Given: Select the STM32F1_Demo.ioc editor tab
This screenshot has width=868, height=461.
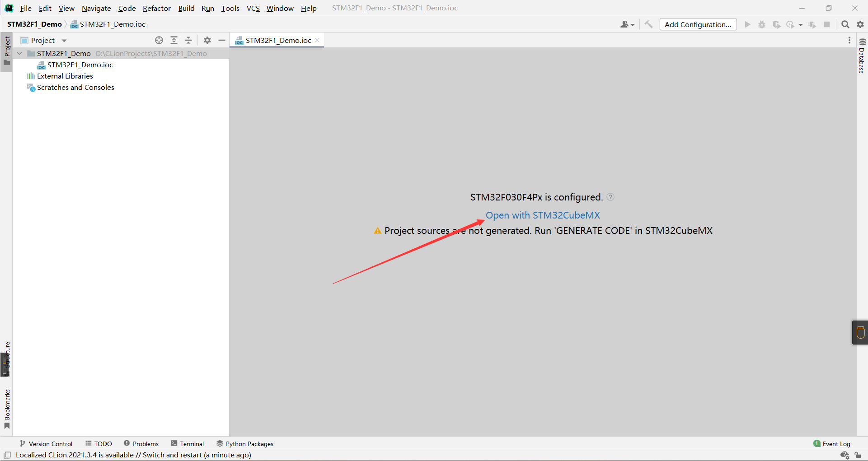Looking at the screenshot, I should pyautogui.click(x=277, y=40).
